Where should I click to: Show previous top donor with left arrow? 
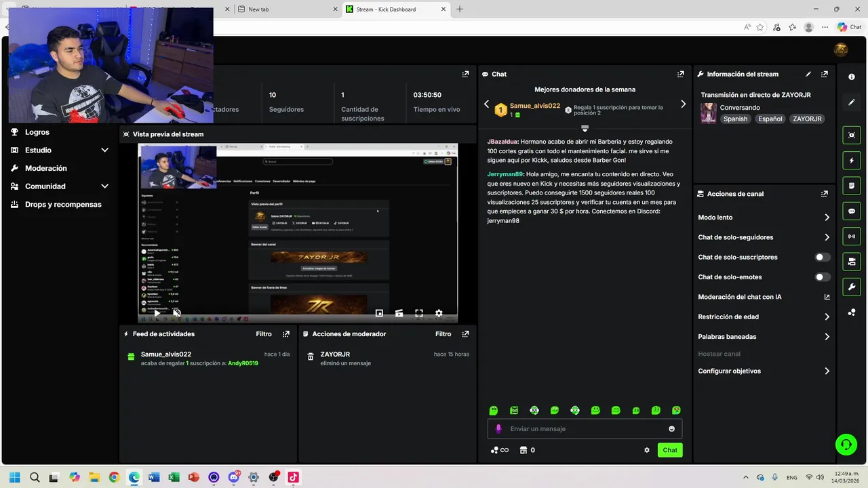[x=486, y=104]
